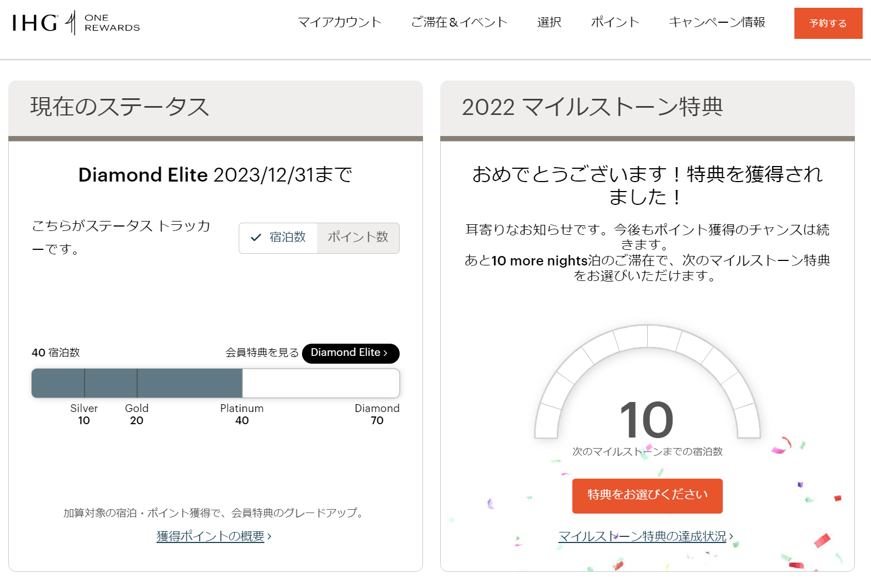Click the orange 予約する button
Screen dimensions: 871x588
(x=828, y=23)
